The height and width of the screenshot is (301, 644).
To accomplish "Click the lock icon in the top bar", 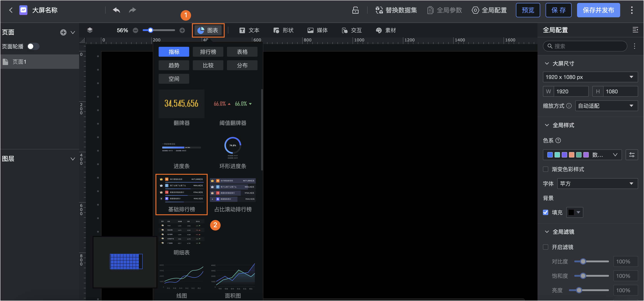I will pos(355,10).
